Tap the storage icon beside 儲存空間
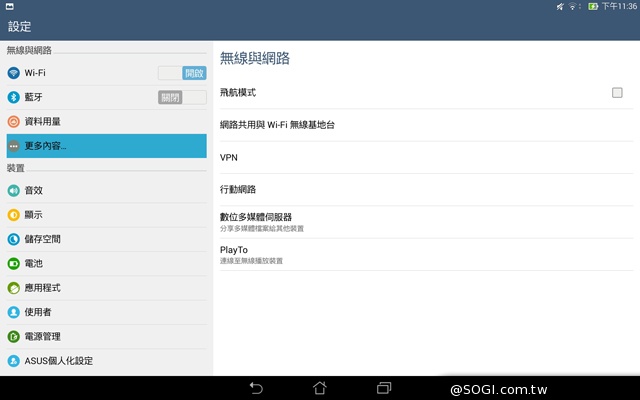The height and width of the screenshot is (400, 640). [13, 239]
